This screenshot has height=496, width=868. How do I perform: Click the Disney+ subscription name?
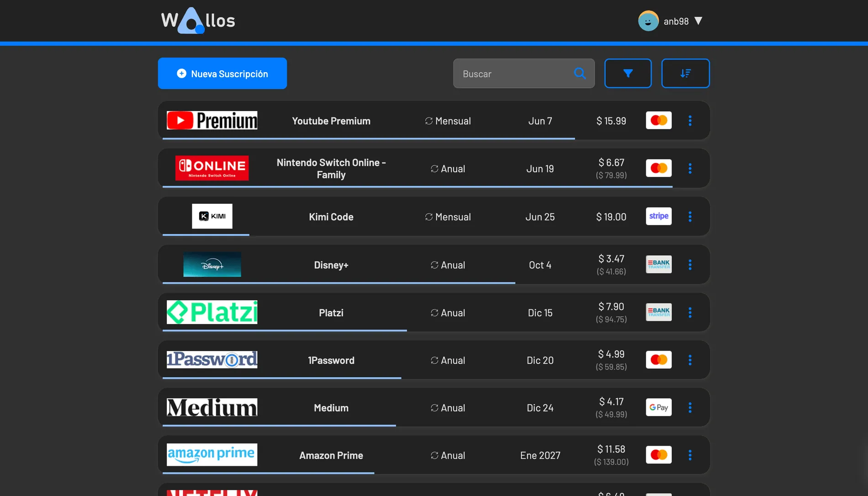(331, 265)
